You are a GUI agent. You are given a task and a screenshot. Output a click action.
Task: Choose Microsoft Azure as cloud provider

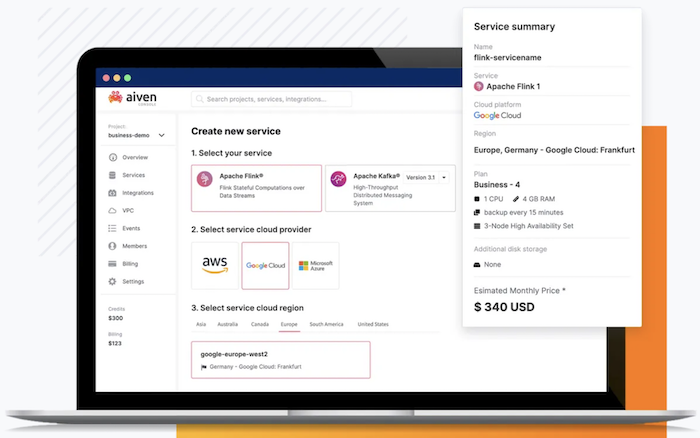[x=316, y=266]
